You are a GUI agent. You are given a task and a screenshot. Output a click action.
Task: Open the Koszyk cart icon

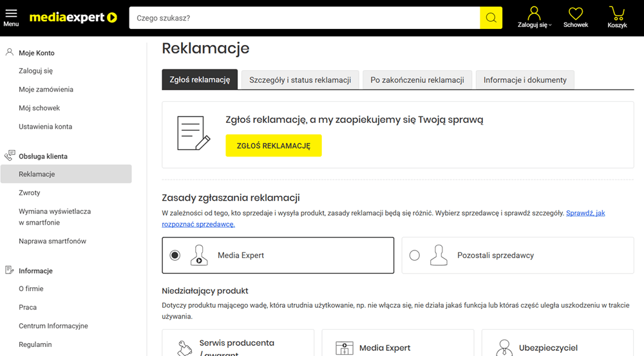[x=617, y=13]
